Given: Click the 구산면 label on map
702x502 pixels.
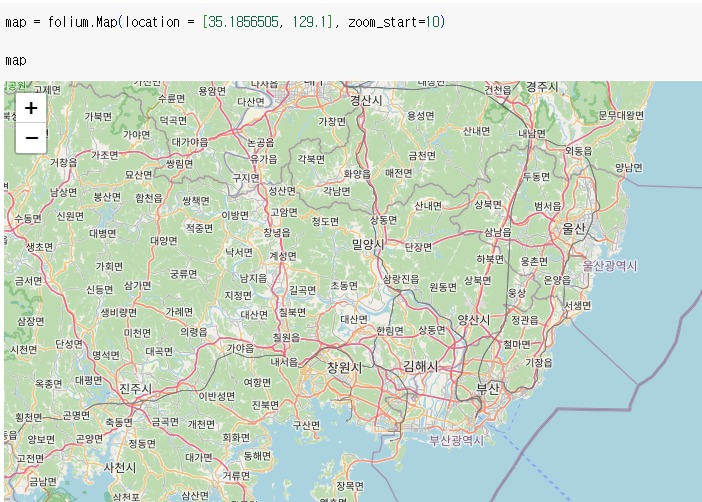Looking at the screenshot, I should [x=306, y=425].
